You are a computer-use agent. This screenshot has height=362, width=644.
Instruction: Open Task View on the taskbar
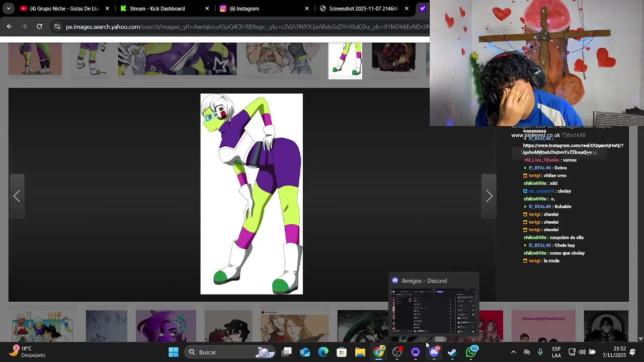(287, 352)
